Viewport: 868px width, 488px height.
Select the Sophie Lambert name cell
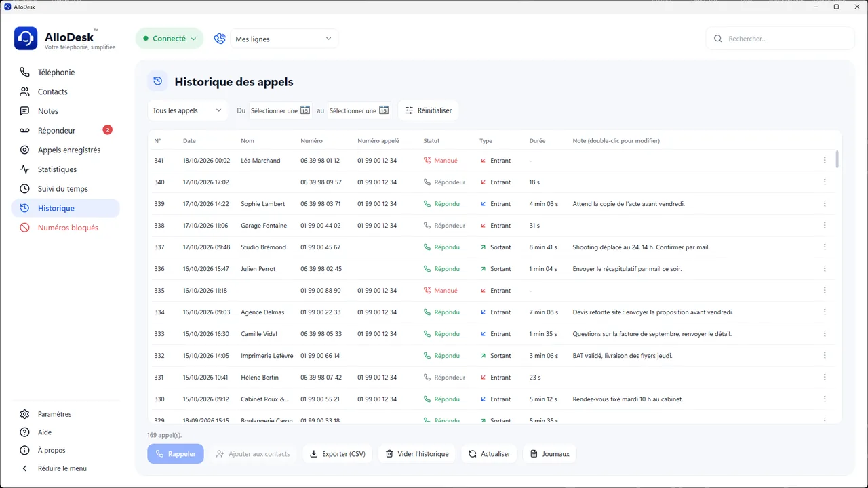[x=262, y=204]
